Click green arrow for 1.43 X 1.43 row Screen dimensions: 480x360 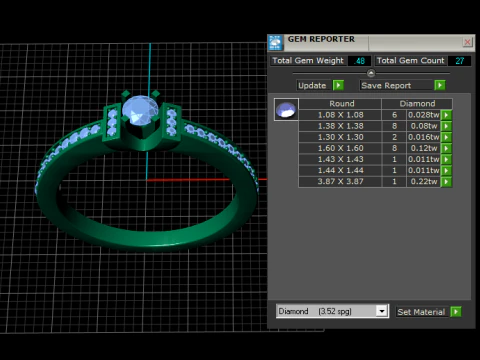[x=446, y=159]
